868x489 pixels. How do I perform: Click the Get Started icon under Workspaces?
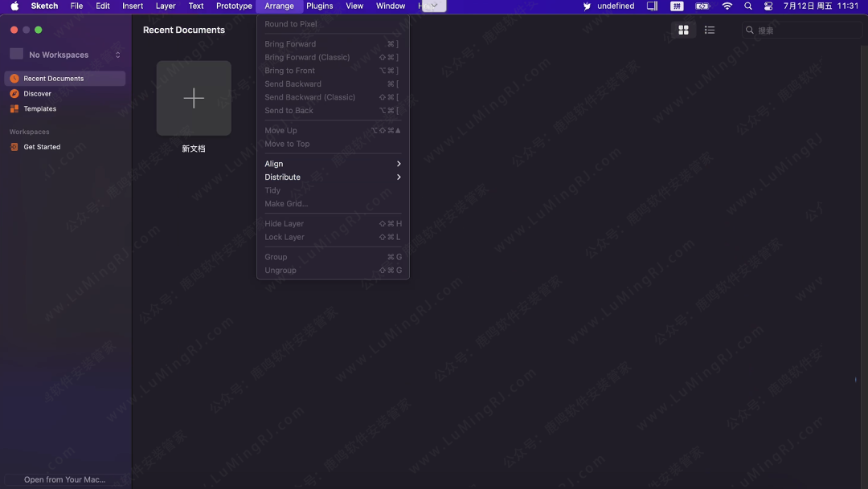[14, 147]
